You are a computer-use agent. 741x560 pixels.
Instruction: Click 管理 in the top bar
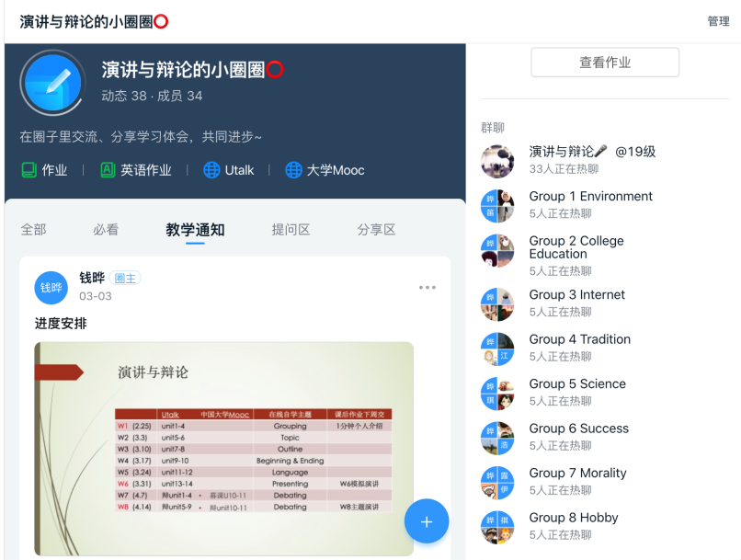pyautogui.click(x=718, y=21)
